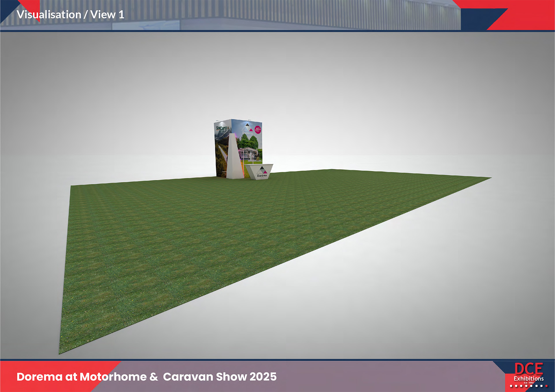Click the red dot ending the dotted row

click(x=546, y=386)
